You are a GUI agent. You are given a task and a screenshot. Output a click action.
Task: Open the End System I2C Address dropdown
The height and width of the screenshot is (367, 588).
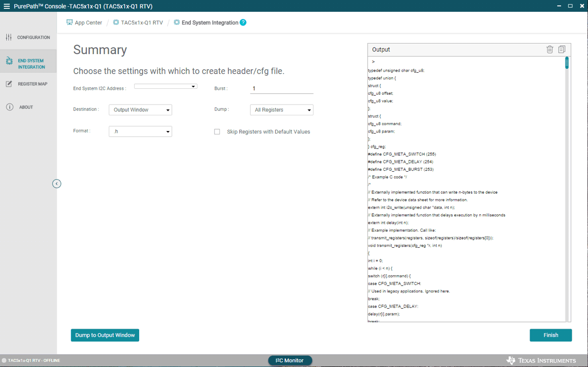166,86
